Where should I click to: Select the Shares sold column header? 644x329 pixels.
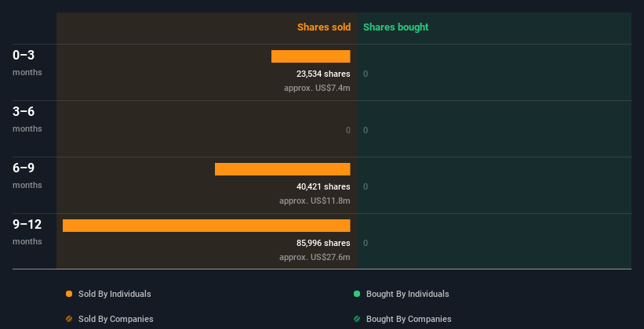pos(324,27)
